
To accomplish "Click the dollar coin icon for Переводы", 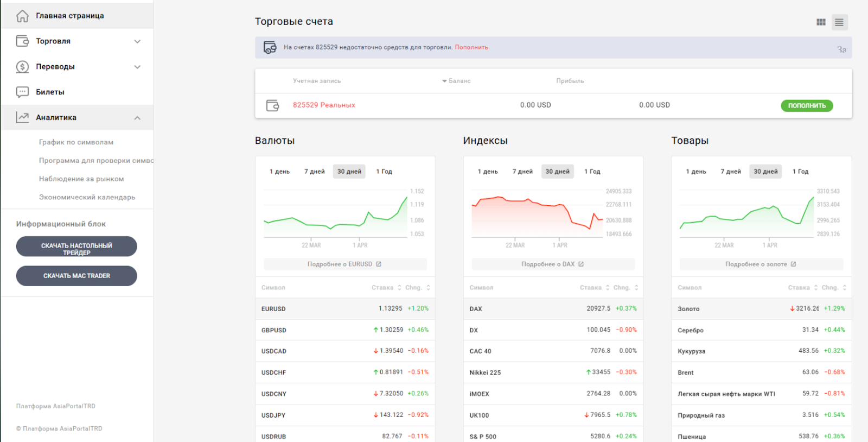I will (22, 67).
